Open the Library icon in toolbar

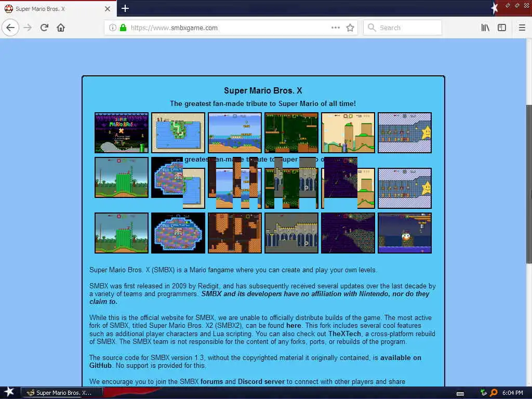tap(485, 28)
